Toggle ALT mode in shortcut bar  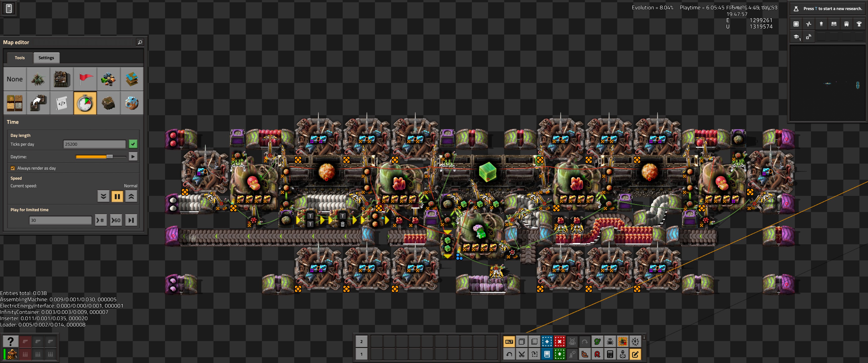[x=509, y=342]
